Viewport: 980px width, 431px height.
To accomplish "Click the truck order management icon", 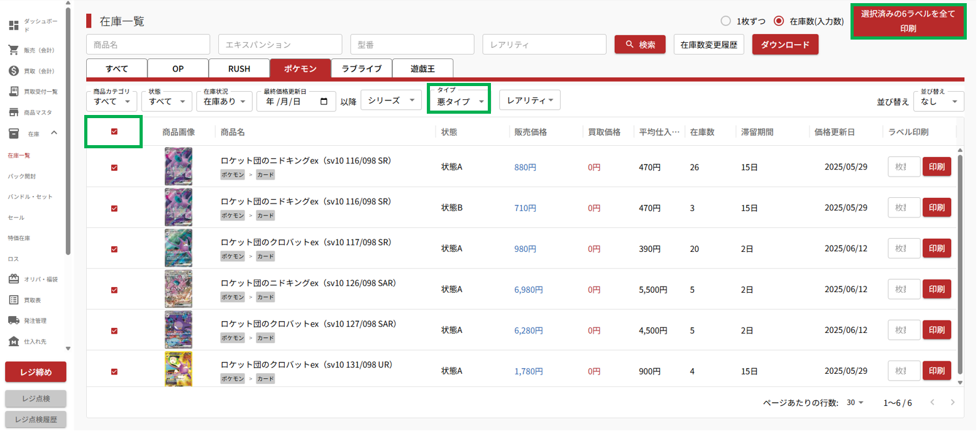I will click(x=13, y=320).
